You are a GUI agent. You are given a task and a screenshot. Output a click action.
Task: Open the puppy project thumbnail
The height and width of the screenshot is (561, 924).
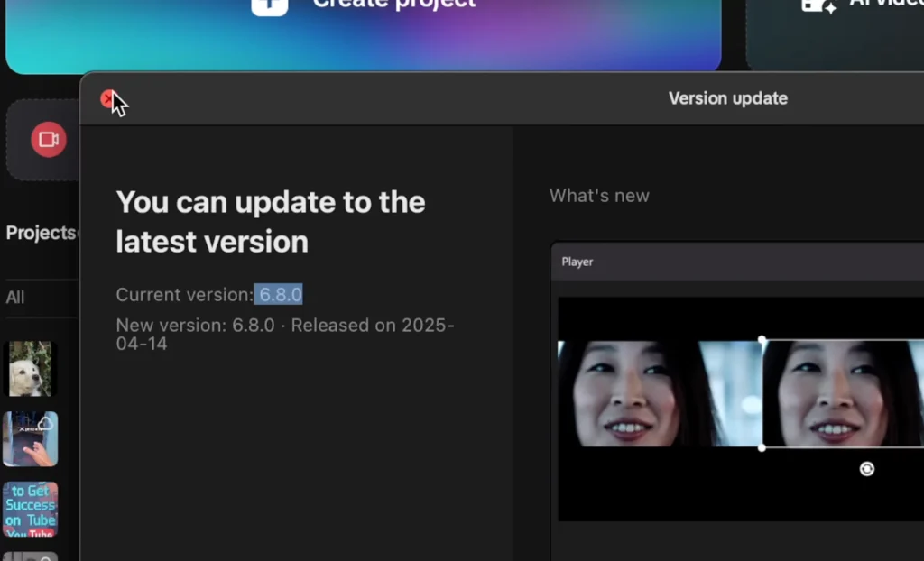coord(30,368)
